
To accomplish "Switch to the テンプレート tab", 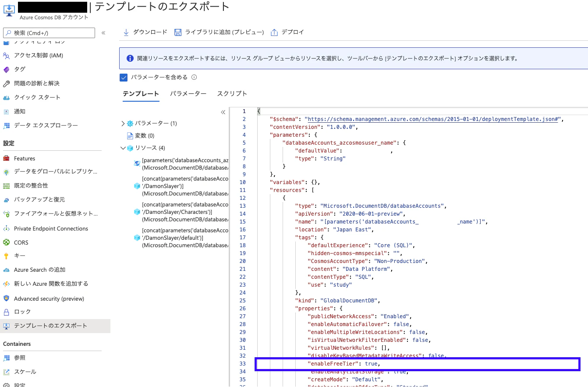I will (141, 94).
